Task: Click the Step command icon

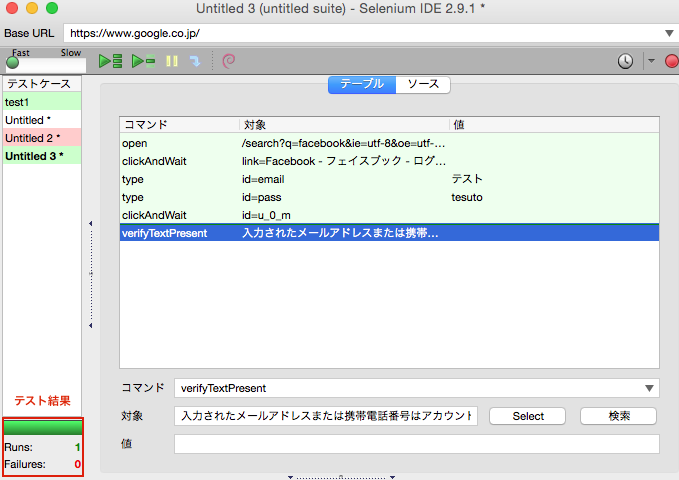Action: pyautogui.click(x=195, y=61)
